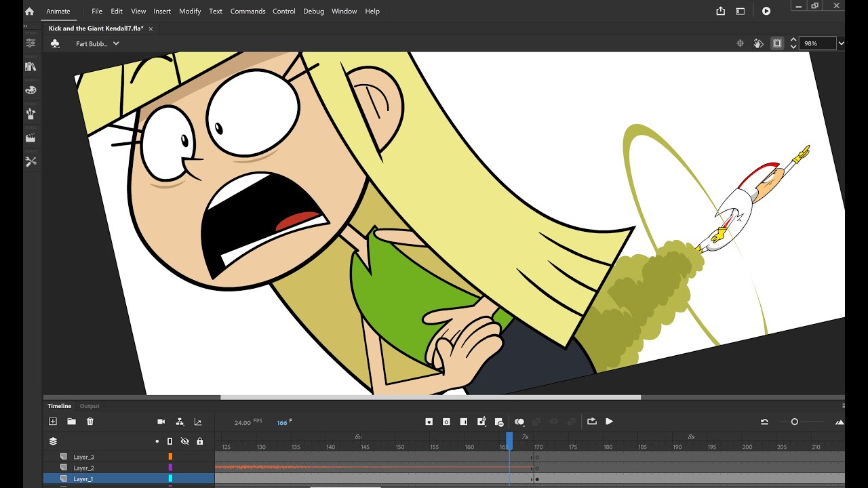
Task: Toggle Layer_1 cyan outline color swatch
Action: [x=170, y=479]
